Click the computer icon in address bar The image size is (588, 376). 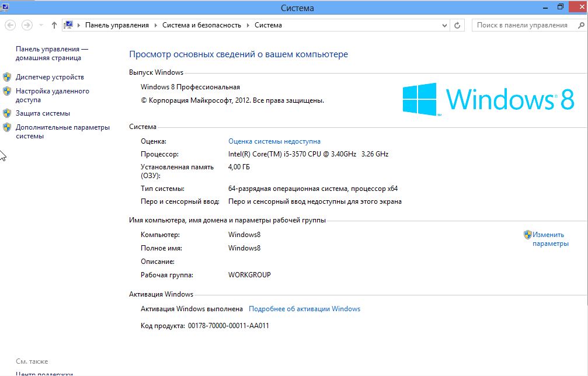[x=68, y=25]
